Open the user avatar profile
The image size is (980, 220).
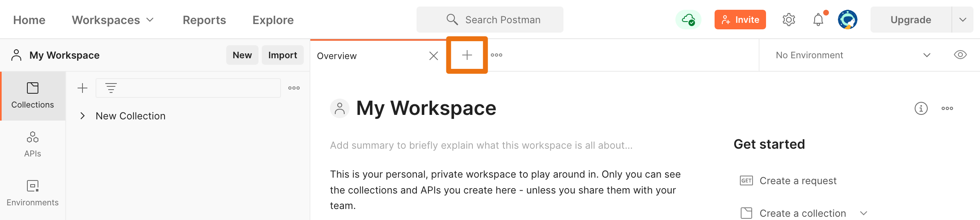847,20
